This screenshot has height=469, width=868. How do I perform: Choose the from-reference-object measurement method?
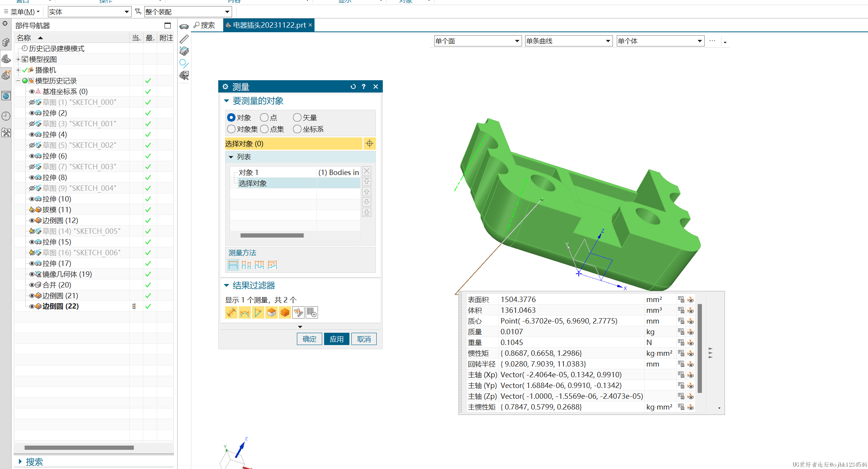pyautogui.click(x=272, y=265)
